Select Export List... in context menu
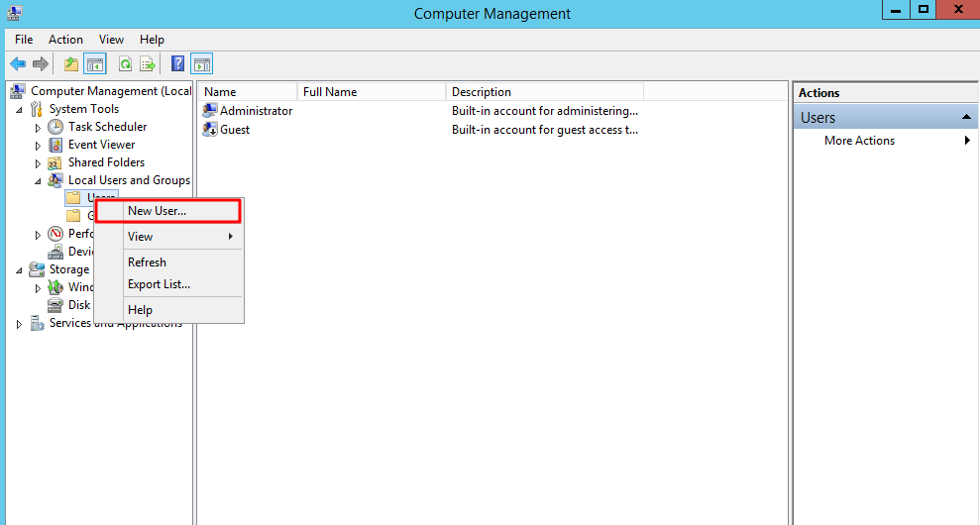The height and width of the screenshot is (525, 980). (159, 284)
